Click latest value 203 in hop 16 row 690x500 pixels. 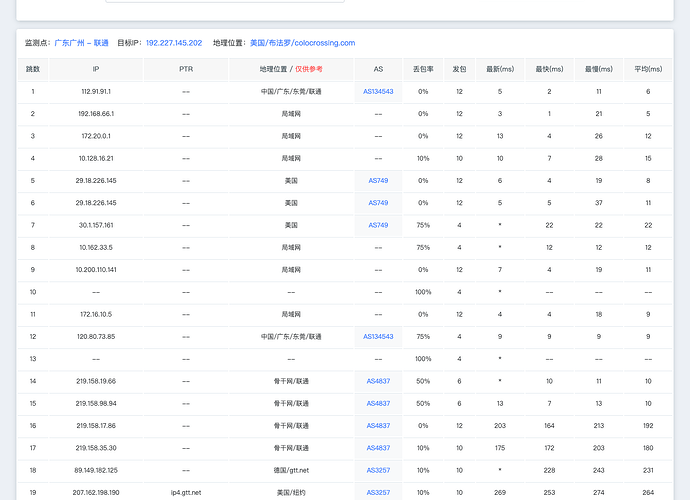point(500,426)
